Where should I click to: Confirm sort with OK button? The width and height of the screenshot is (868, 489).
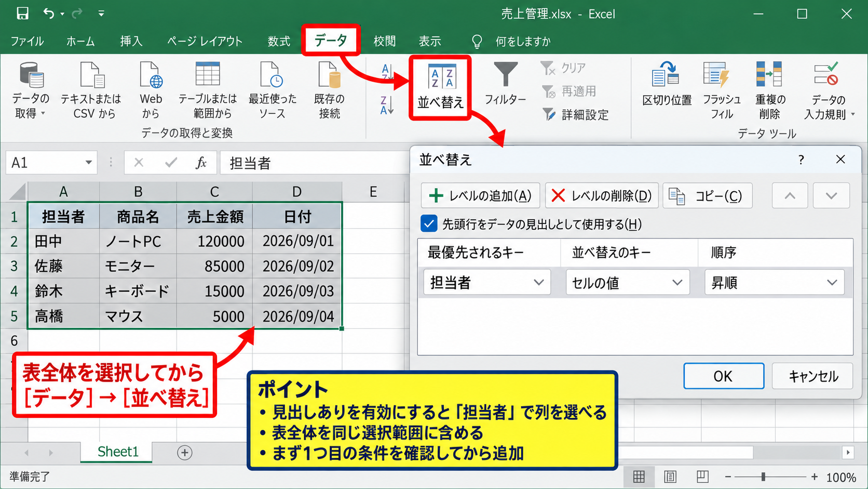(x=724, y=376)
